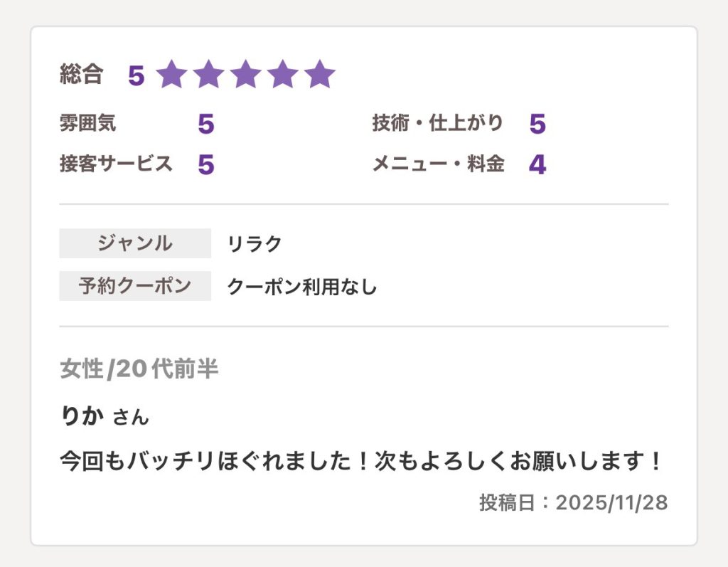Click the 雰囲気 rating label
Screen dimensions: 728x567
tap(88, 123)
